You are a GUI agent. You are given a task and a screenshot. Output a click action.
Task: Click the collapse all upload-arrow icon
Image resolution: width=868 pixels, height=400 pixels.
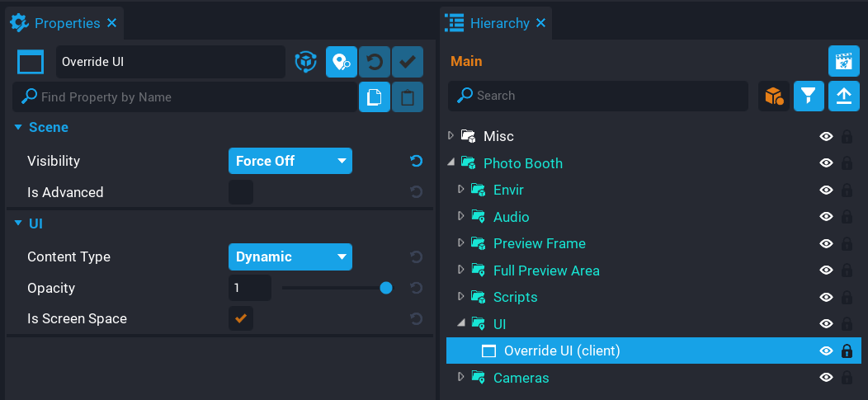(x=843, y=96)
